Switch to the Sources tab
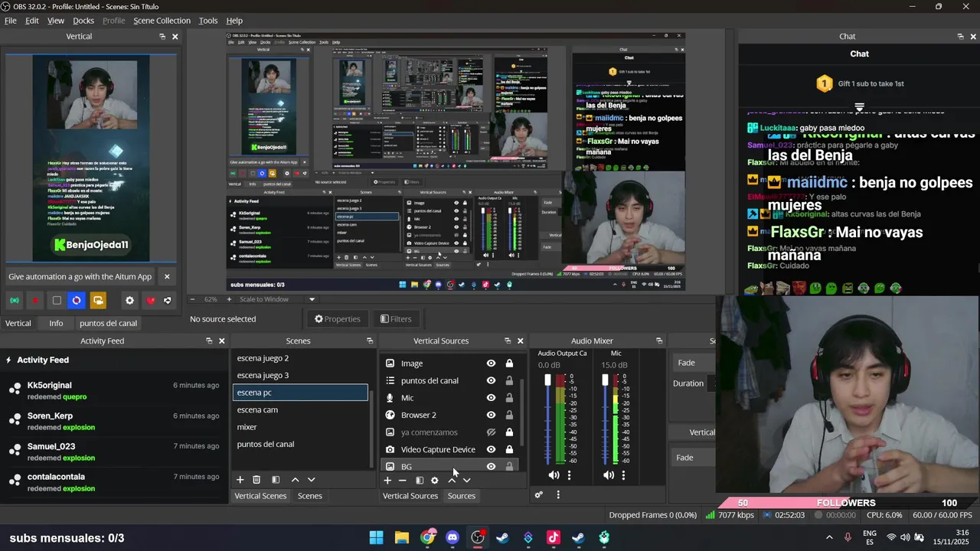Viewport: 980px width, 551px height. (462, 496)
